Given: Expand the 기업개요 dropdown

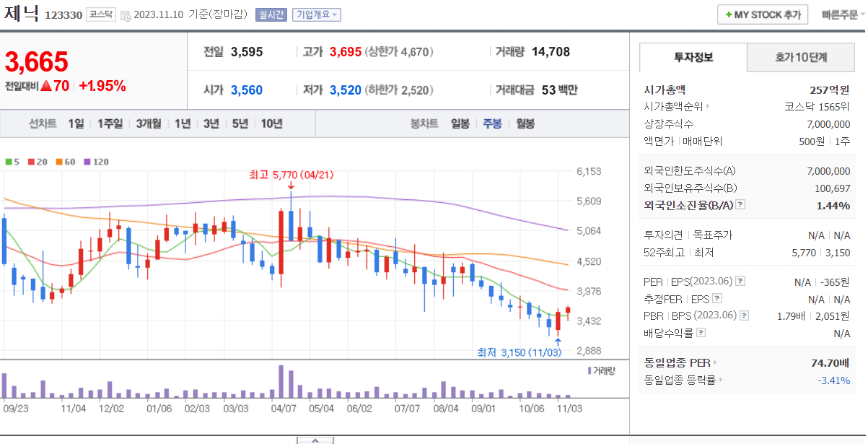Looking at the screenshot, I should [316, 14].
